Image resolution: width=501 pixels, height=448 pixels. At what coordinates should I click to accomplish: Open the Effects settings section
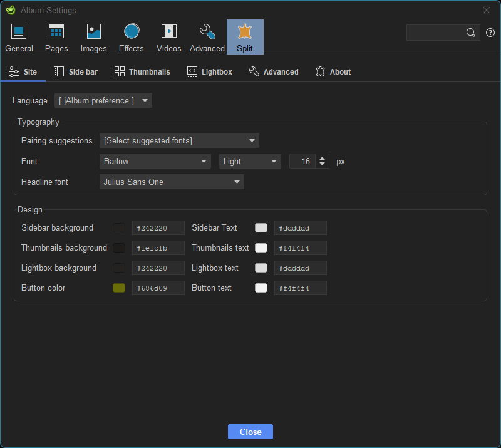tap(132, 37)
